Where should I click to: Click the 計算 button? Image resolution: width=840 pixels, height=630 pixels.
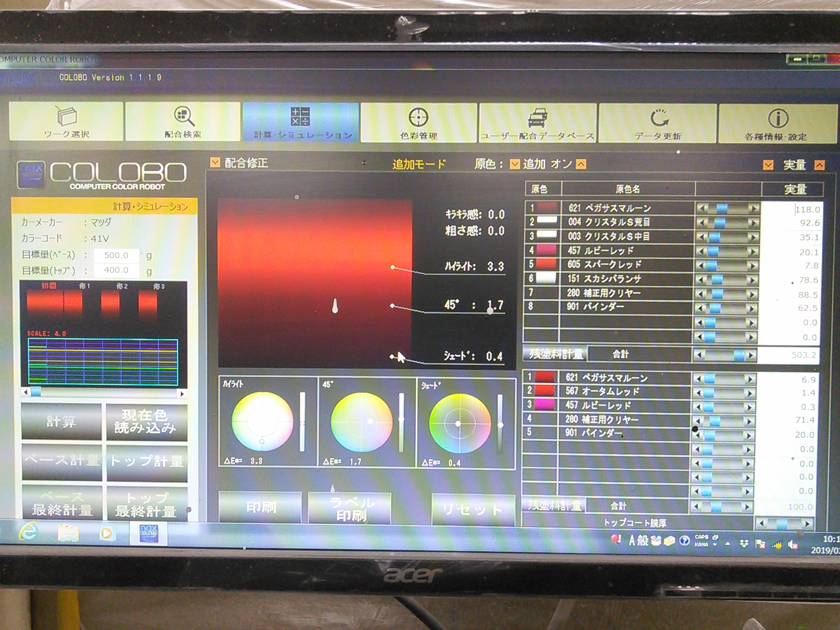coord(61,422)
